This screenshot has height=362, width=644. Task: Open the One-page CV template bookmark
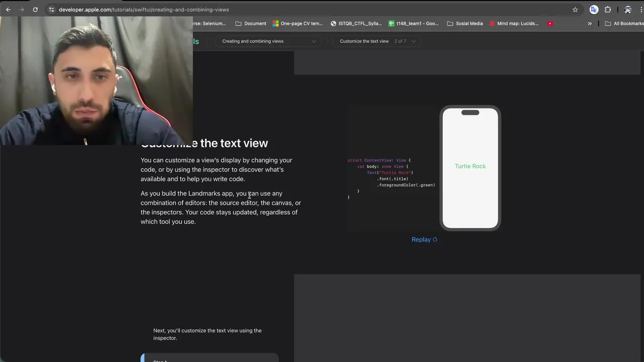(x=297, y=23)
